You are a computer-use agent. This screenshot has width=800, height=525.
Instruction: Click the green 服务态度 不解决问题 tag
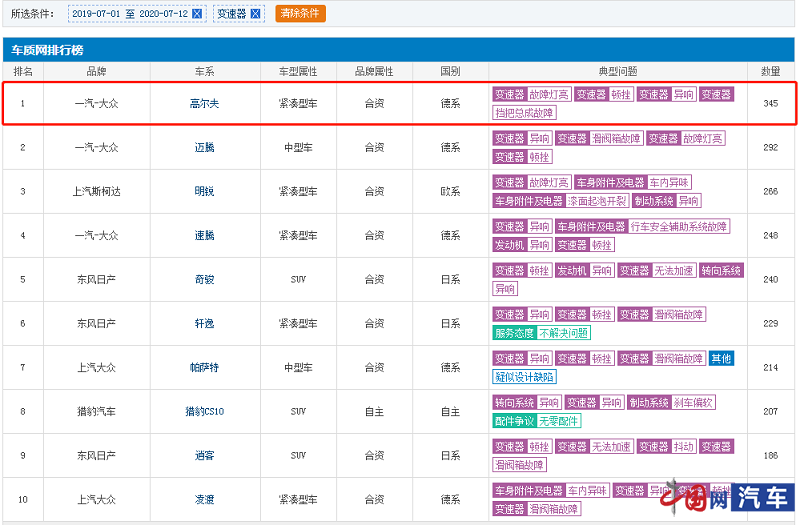point(541,333)
